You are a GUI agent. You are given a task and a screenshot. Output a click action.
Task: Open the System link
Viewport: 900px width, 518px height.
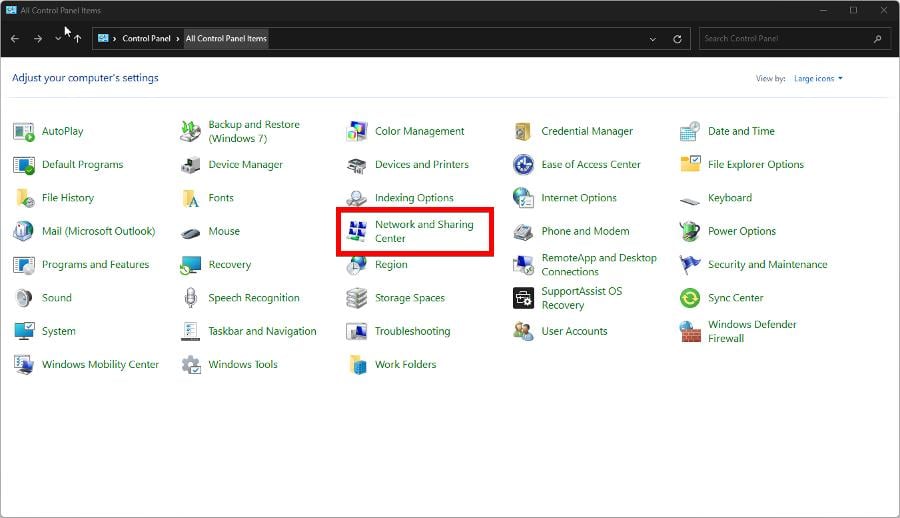click(59, 331)
